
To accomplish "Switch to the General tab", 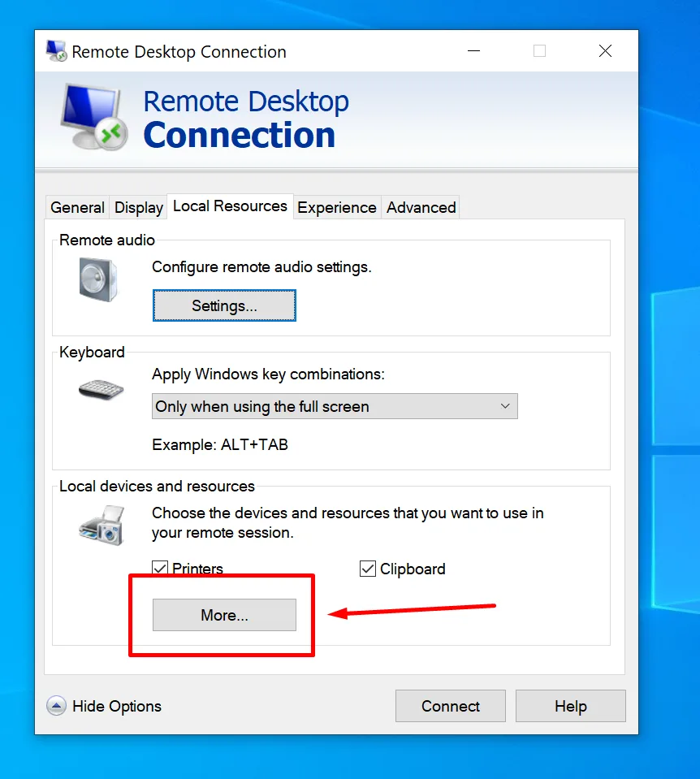I will 77,207.
